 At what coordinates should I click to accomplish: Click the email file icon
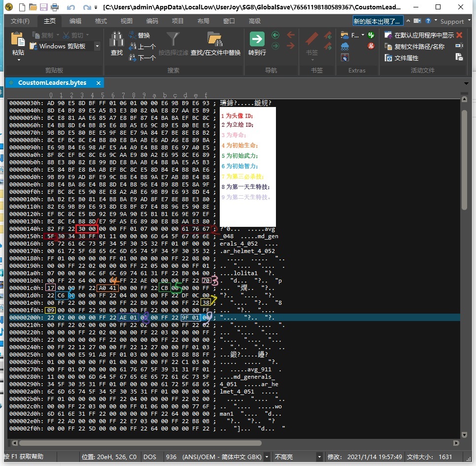click(x=459, y=57)
